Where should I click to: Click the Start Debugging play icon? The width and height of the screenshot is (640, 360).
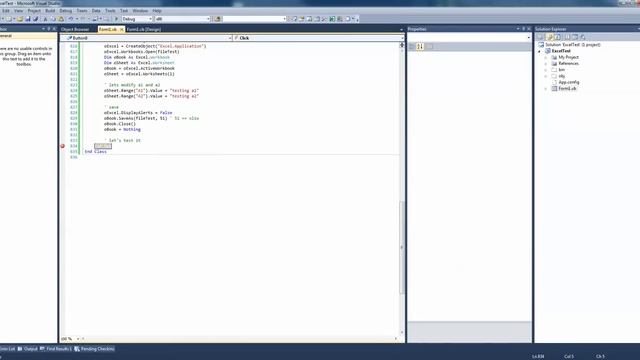(116, 19)
